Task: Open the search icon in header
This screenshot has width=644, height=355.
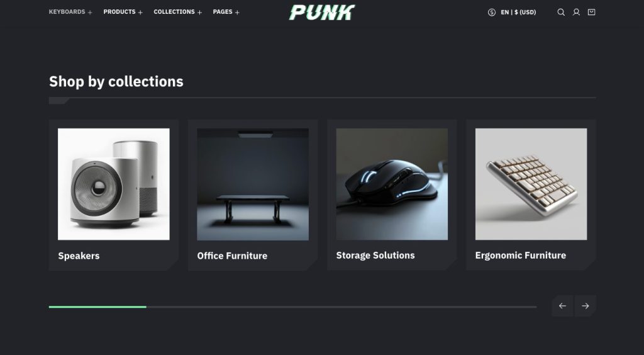Action: coord(560,13)
